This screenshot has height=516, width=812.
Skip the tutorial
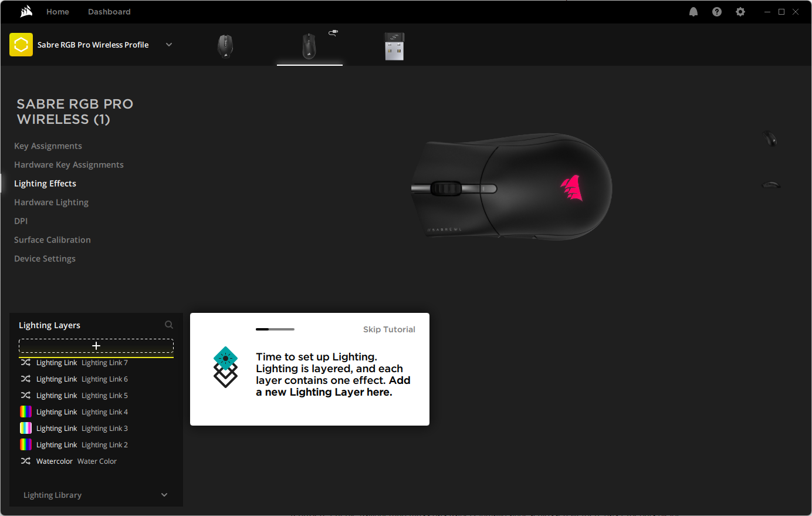(389, 329)
